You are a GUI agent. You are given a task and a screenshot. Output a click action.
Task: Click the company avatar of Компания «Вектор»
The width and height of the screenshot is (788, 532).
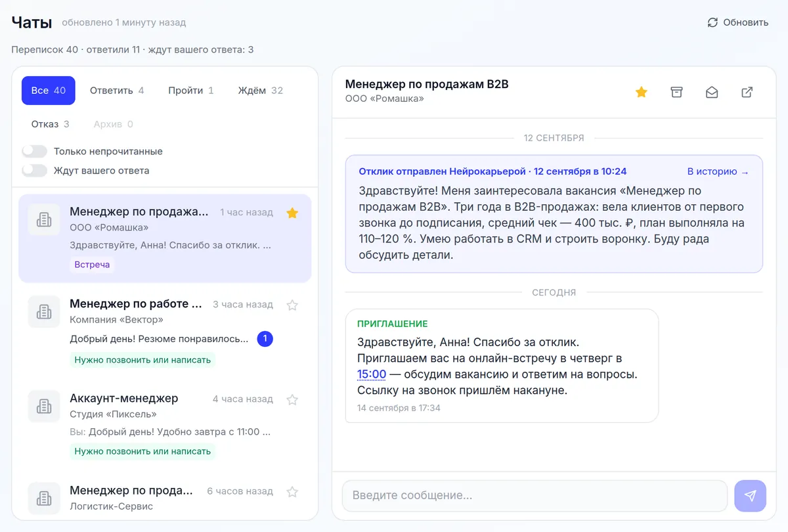[44, 311]
